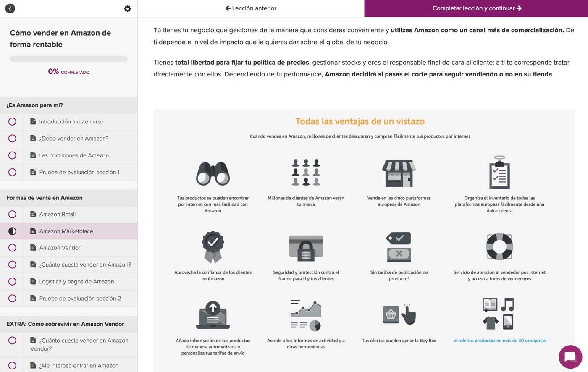Open ¿Cuánto cuesta vender en Amazon Vendor? lesson

click(79, 344)
